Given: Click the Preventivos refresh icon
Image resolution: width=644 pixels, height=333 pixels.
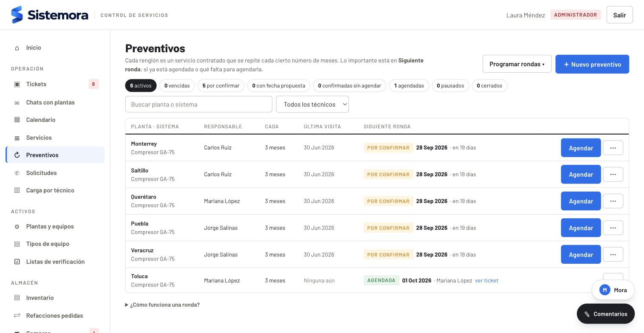Looking at the screenshot, I should click(17, 155).
